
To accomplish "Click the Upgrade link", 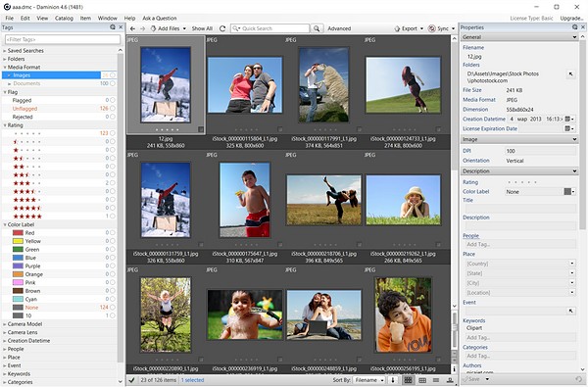I will click(x=571, y=18).
